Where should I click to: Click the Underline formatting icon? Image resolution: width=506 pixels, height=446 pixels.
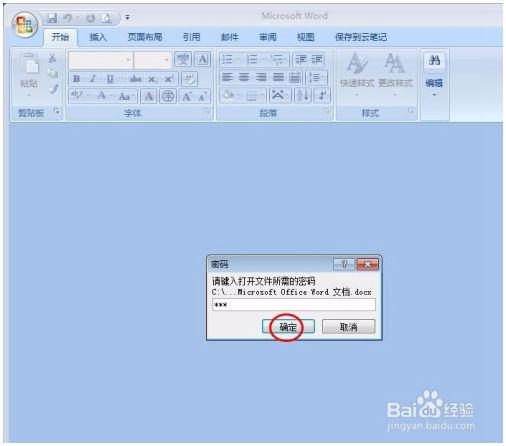(x=110, y=79)
